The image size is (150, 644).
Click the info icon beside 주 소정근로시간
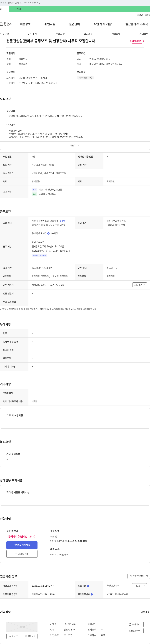tap(48, 233)
